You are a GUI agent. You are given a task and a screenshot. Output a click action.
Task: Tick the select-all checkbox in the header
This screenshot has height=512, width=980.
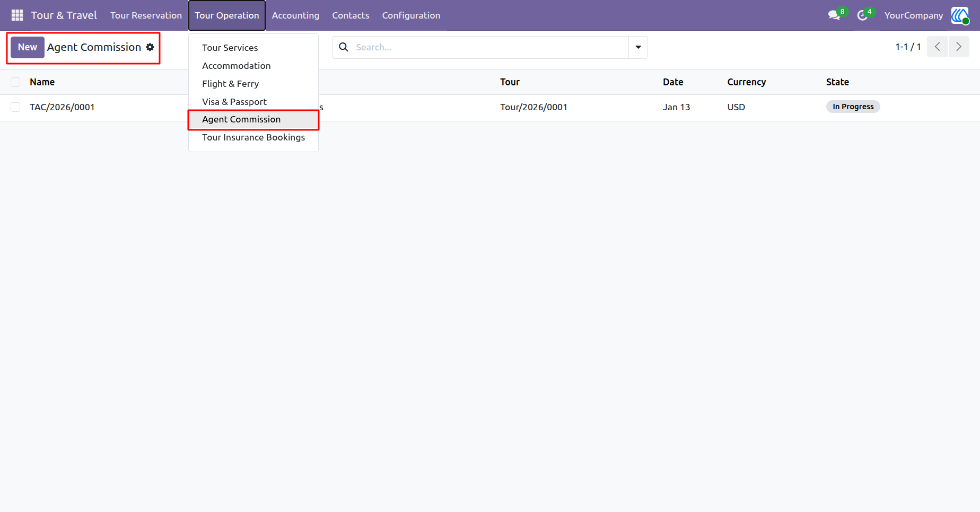pos(15,82)
